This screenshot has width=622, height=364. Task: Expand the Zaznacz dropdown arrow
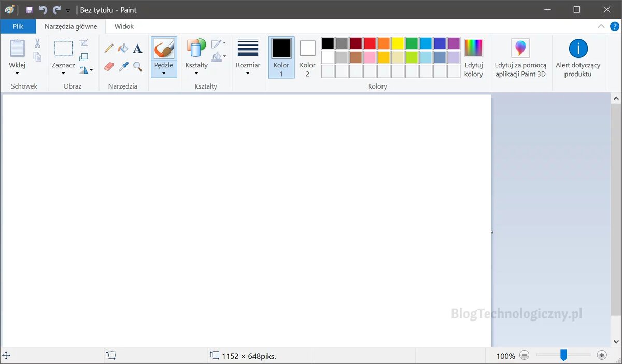tap(63, 73)
